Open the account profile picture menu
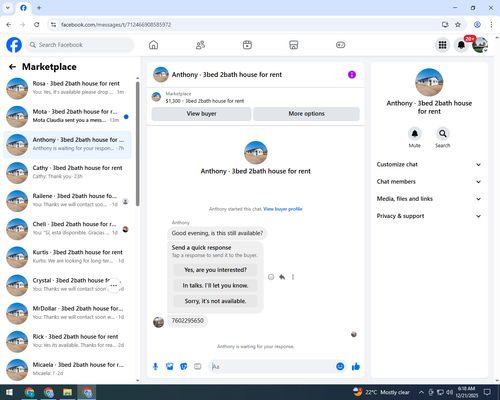The image size is (500, 400). (480, 45)
